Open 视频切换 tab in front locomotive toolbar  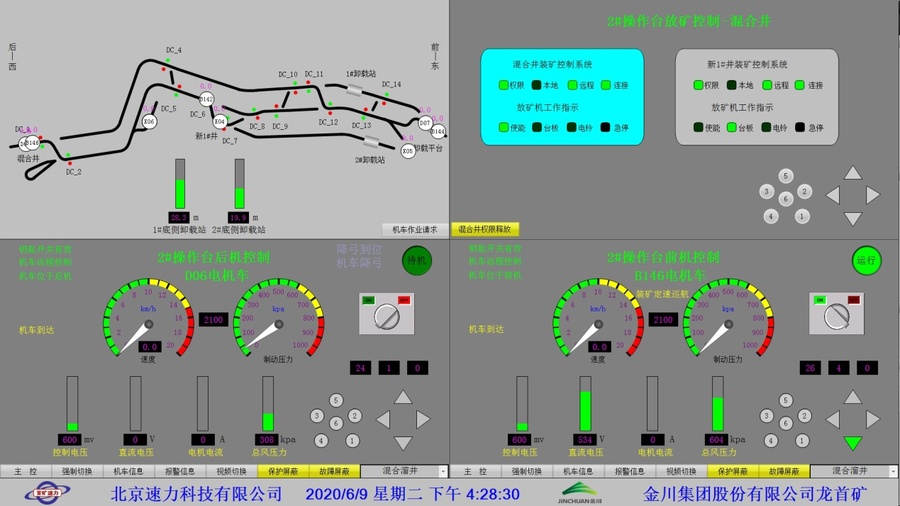(x=681, y=471)
